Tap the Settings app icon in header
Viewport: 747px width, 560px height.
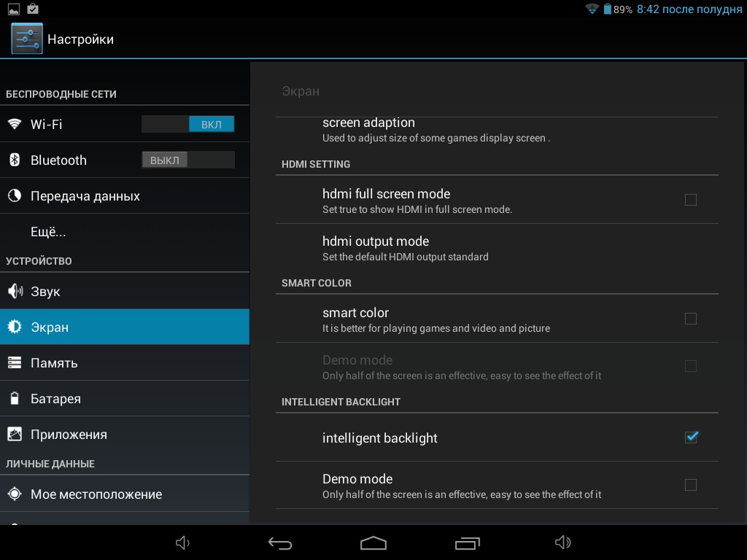pyautogui.click(x=27, y=39)
